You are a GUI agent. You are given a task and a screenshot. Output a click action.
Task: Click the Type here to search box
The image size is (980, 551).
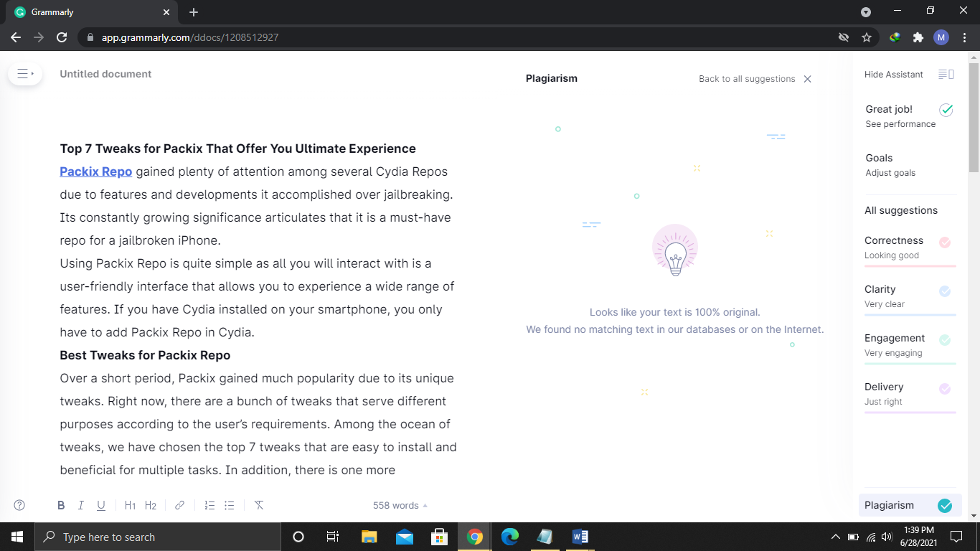click(x=158, y=537)
